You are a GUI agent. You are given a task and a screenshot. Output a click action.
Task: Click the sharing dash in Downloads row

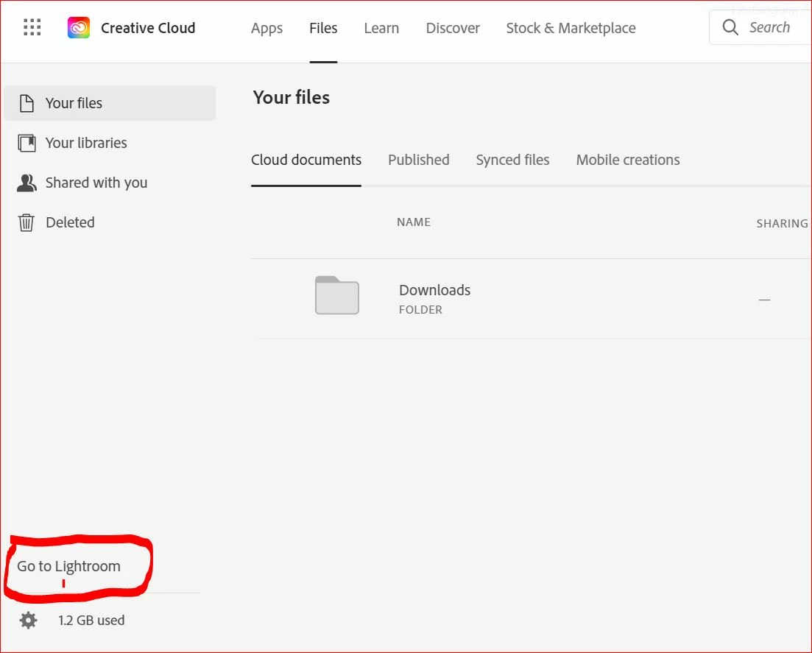point(764,300)
